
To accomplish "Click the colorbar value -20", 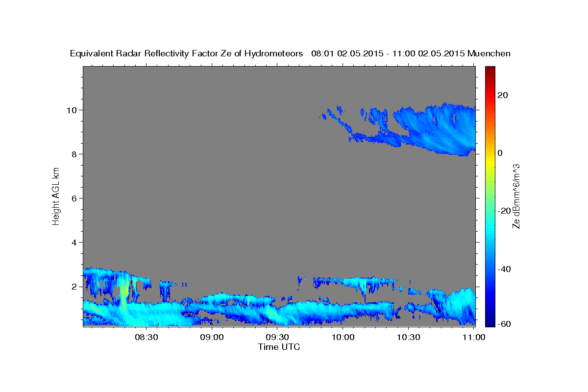I will [x=504, y=211].
